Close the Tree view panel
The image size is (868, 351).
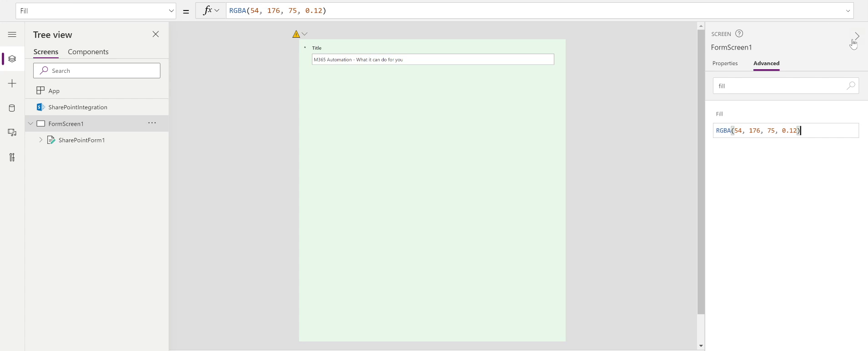(156, 34)
